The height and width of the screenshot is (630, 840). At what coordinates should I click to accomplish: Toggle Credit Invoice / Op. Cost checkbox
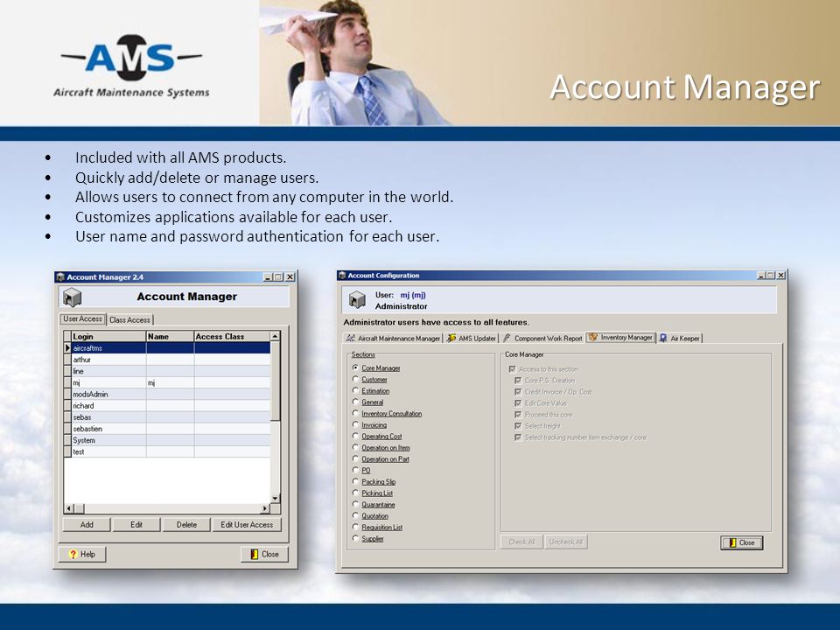point(518,392)
